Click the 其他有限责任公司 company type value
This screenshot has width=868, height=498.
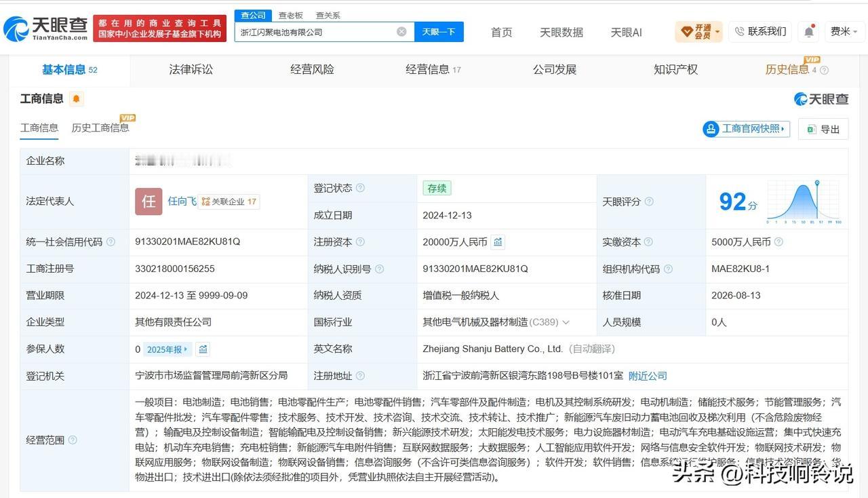point(174,322)
